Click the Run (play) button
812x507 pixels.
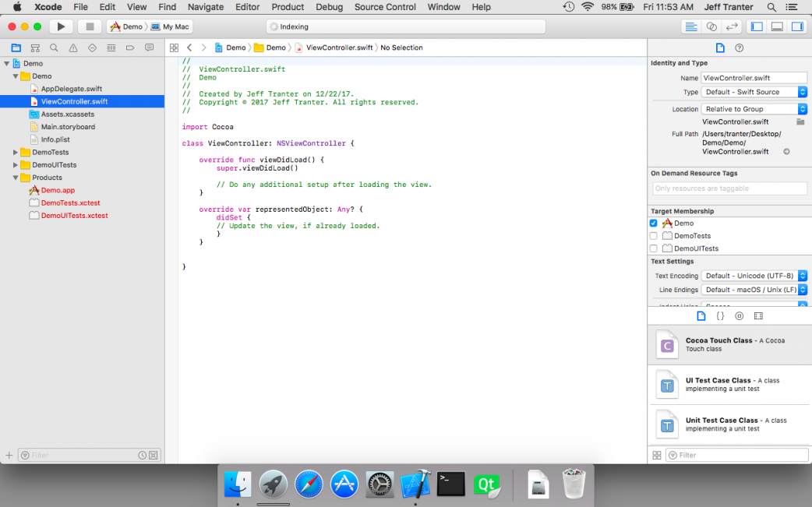(61, 26)
